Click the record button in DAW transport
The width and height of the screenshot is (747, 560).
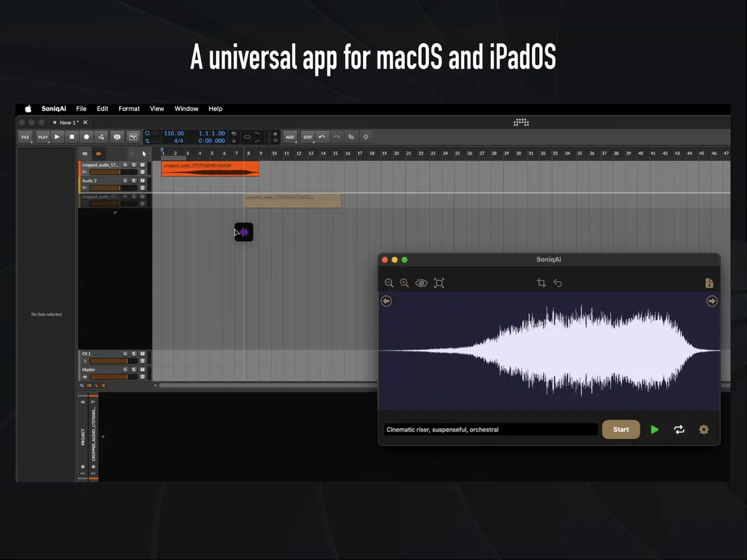(x=87, y=137)
